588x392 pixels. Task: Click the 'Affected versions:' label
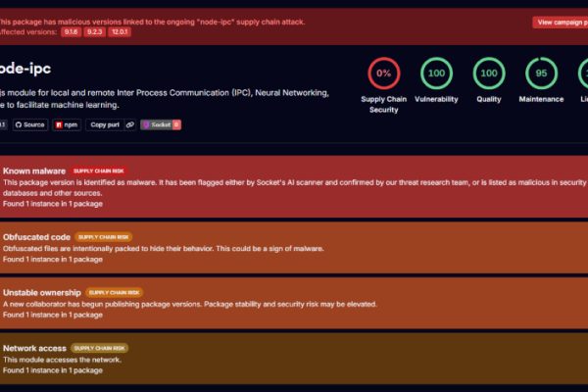(x=28, y=32)
